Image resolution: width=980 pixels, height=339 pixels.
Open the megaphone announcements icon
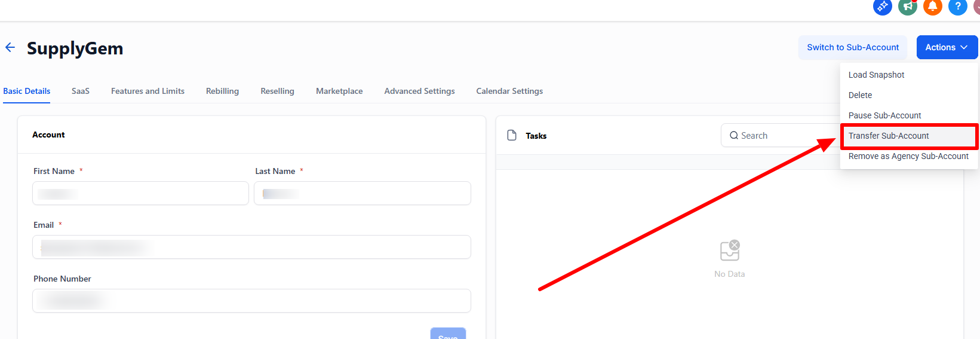point(907,7)
